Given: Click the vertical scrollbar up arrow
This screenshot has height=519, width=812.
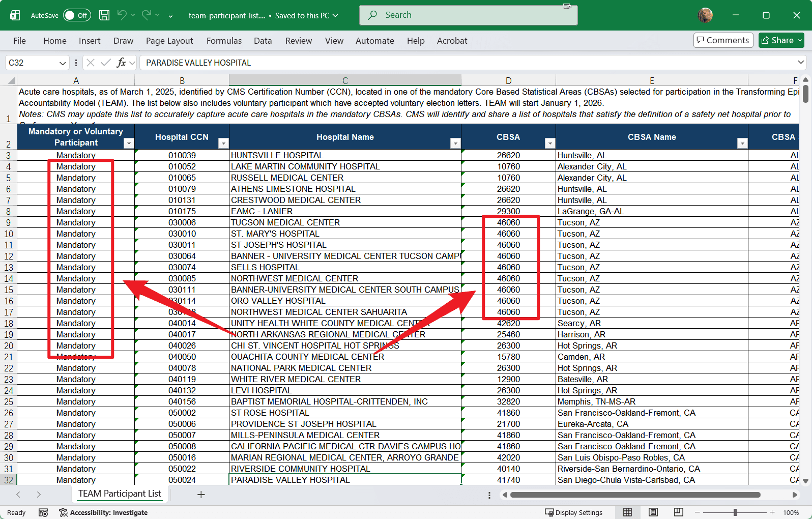Looking at the screenshot, I should point(805,80).
